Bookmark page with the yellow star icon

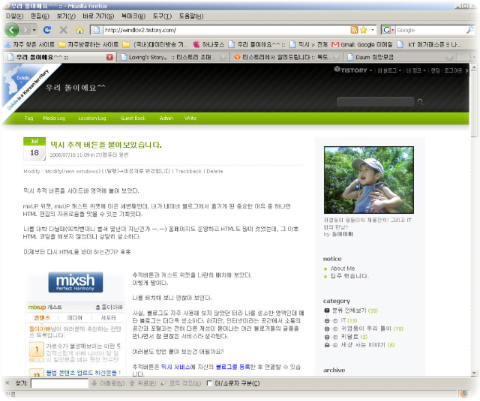coord(363,30)
